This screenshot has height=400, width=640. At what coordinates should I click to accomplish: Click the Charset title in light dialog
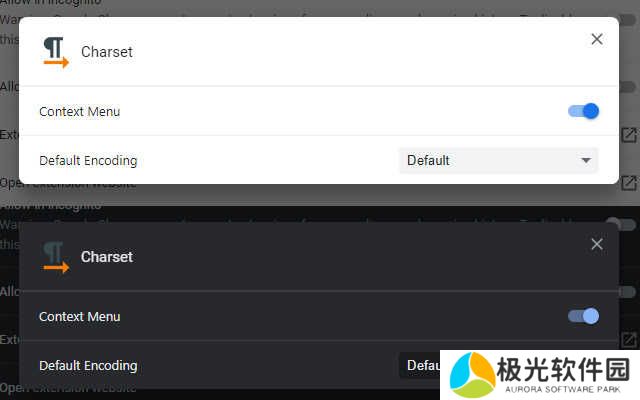click(x=107, y=52)
